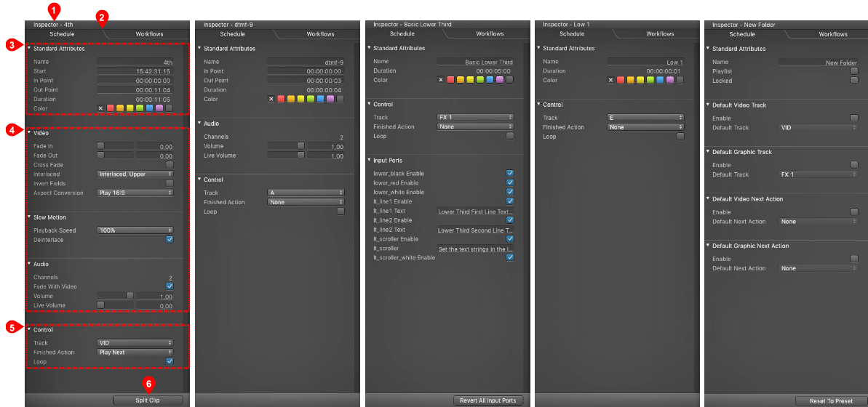
Task: Collapse Video section in 4th inspector
Action: click(x=29, y=133)
